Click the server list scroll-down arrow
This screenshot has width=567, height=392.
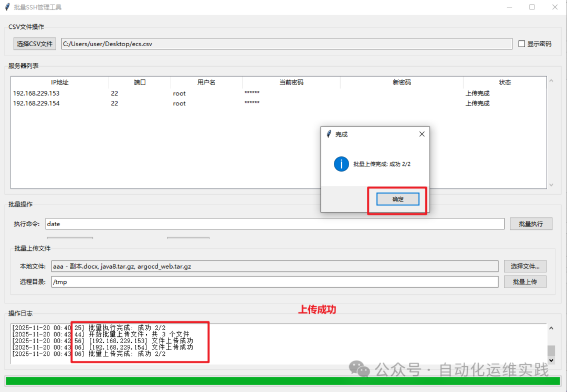551,185
